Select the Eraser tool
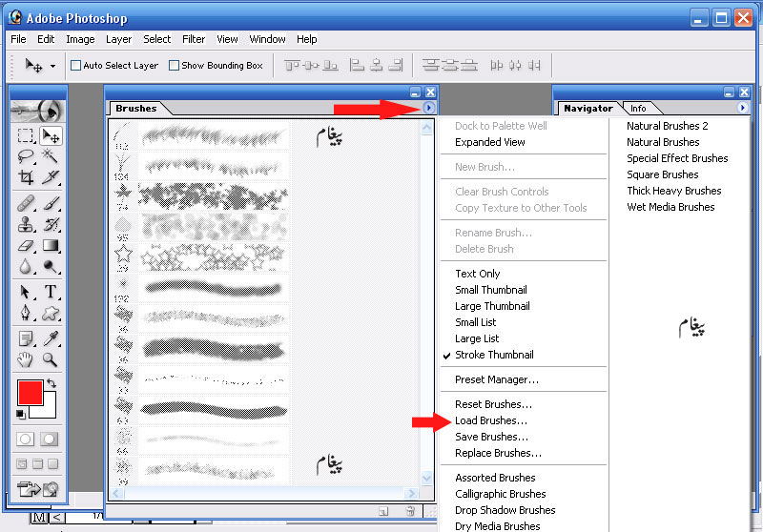This screenshot has height=532, width=763. coord(26,246)
